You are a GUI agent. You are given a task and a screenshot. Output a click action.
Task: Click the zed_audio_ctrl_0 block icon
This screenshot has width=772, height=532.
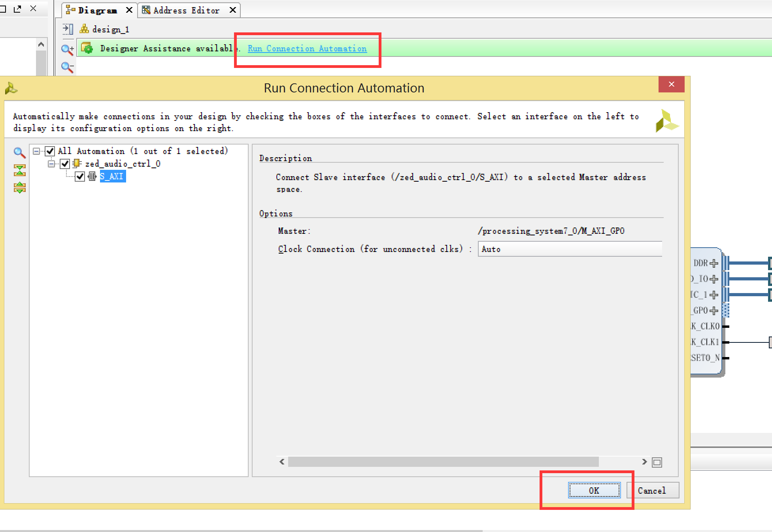point(77,164)
